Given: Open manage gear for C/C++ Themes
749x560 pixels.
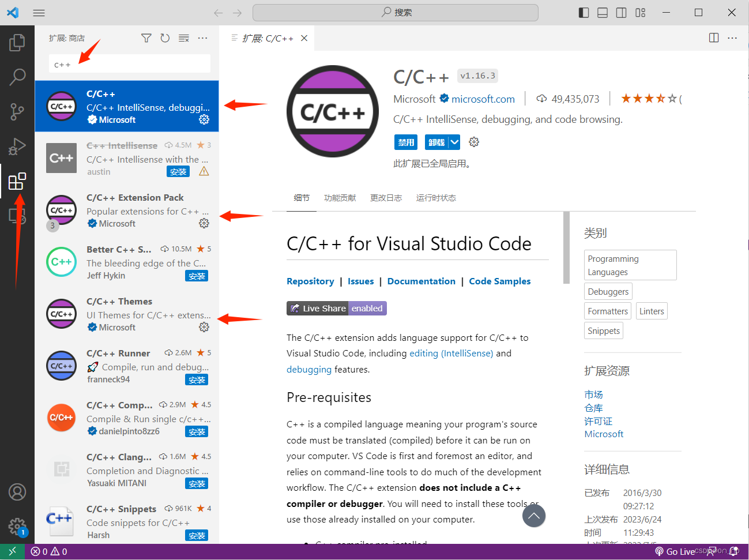Looking at the screenshot, I should click(204, 327).
